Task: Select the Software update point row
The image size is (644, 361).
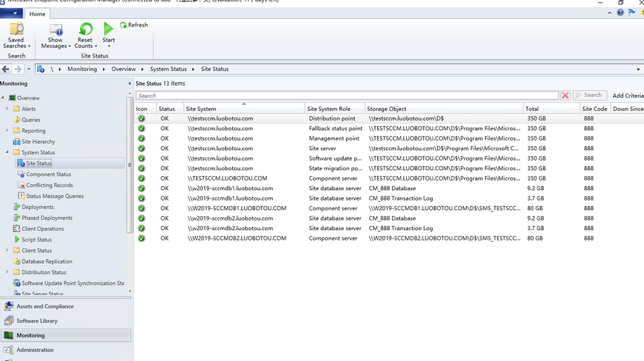Action: pyautogui.click(x=389, y=159)
